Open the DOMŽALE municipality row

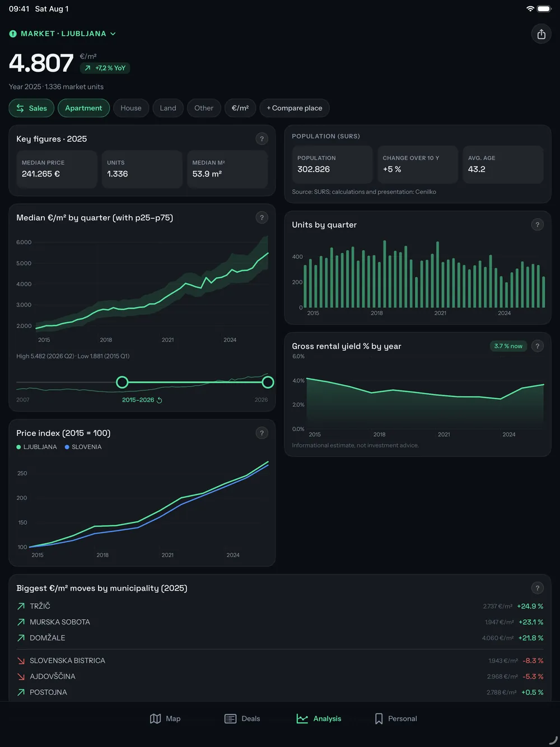coord(280,638)
